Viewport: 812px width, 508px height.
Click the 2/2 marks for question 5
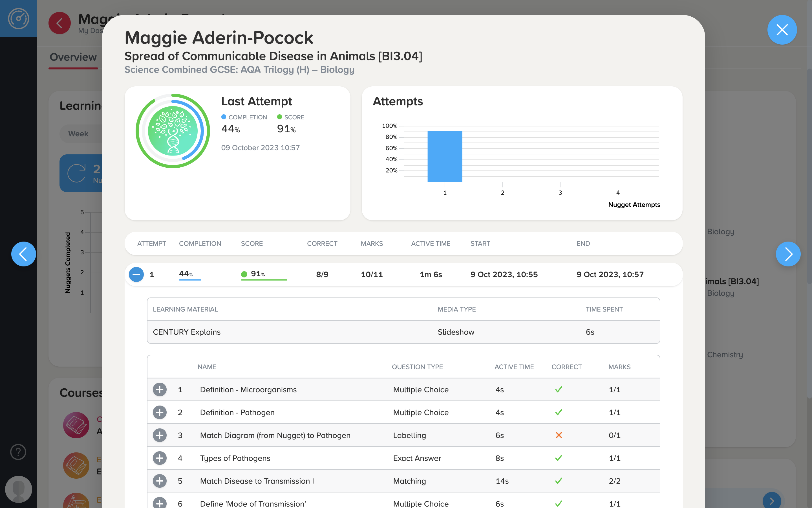coord(614,481)
